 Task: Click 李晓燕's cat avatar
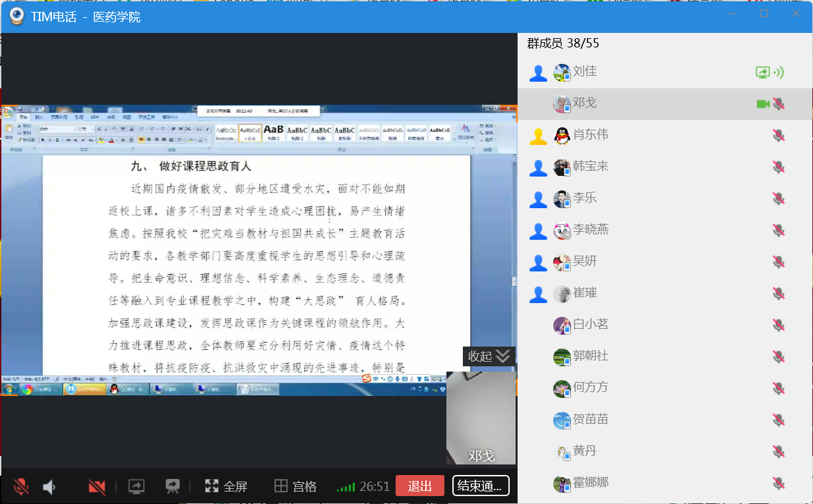click(x=562, y=231)
